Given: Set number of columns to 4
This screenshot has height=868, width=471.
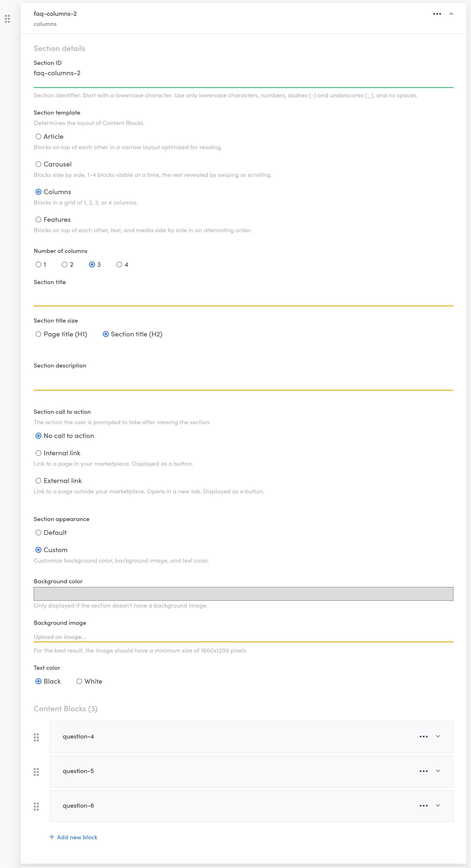Looking at the screenshot, I should [x=119, y=265].
